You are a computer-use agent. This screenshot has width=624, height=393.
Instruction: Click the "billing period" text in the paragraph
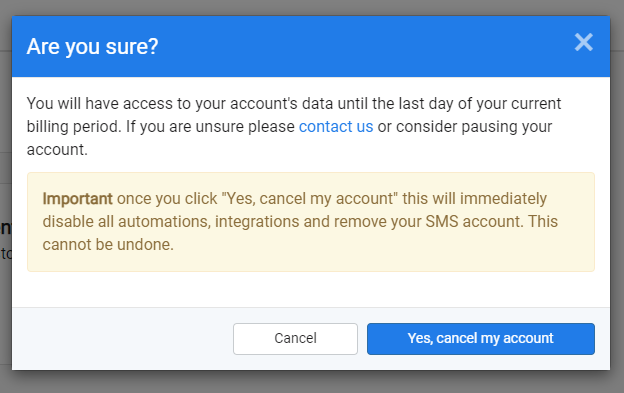(x=74, y=127)
